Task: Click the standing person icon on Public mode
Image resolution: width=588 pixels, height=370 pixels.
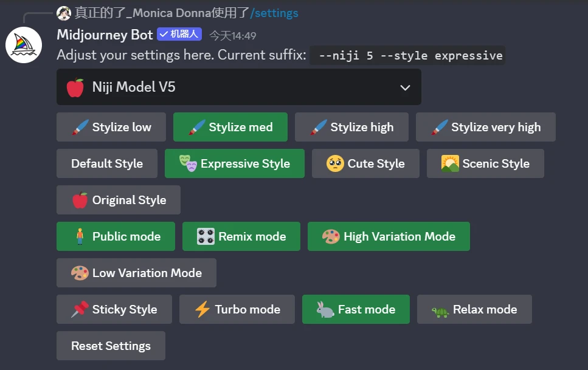Action: [x=80, y=236]
